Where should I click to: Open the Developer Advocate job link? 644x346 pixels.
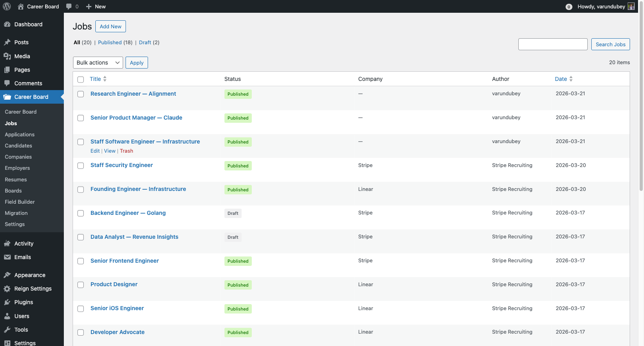tap(117, 332)
